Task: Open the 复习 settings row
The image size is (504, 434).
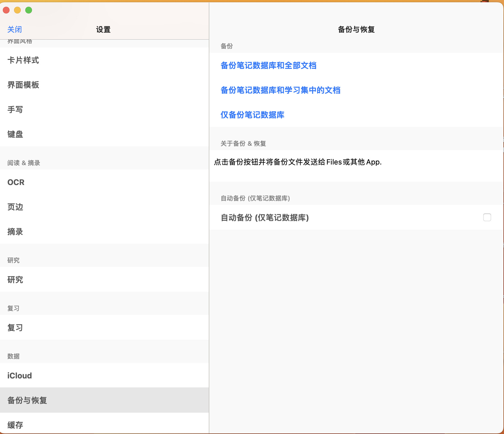Action: tap(104, 328)
